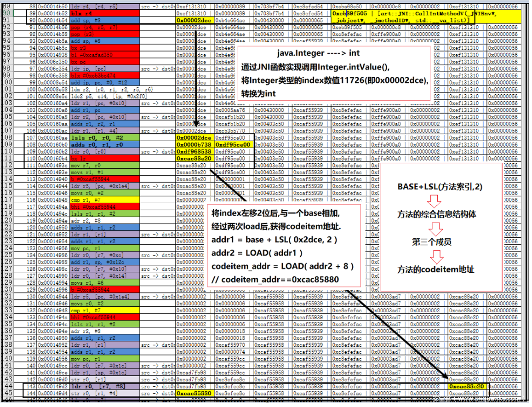Click the 'pop {r4, r5, r7}' instruction cell
The height and width of the screenshot is (407, 532).
[105, 28]
